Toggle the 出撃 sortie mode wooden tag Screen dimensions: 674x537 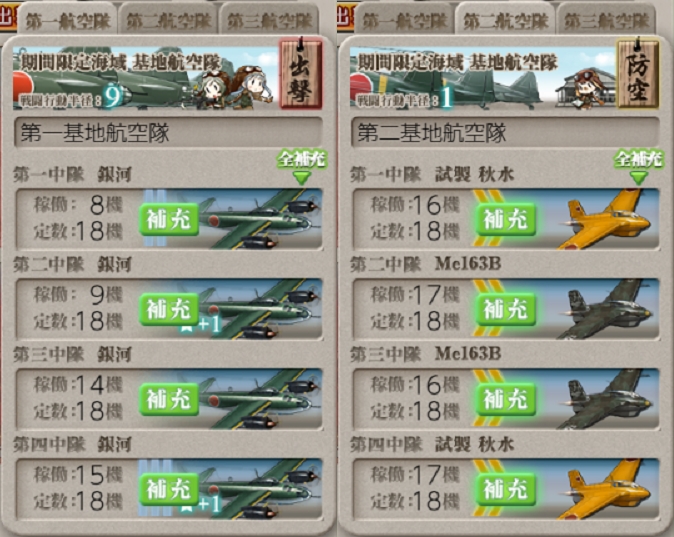click(x=300, y=73)
